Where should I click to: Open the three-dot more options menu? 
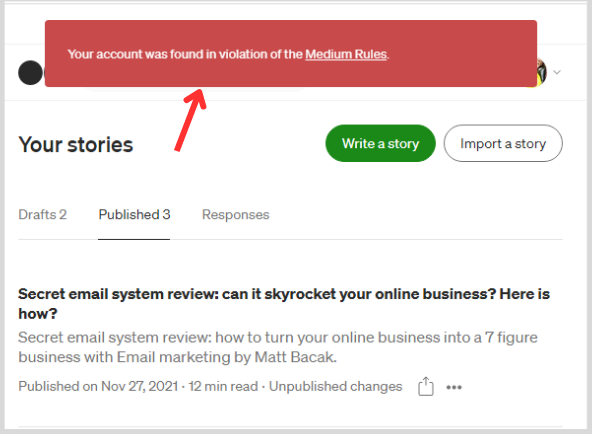454,387
